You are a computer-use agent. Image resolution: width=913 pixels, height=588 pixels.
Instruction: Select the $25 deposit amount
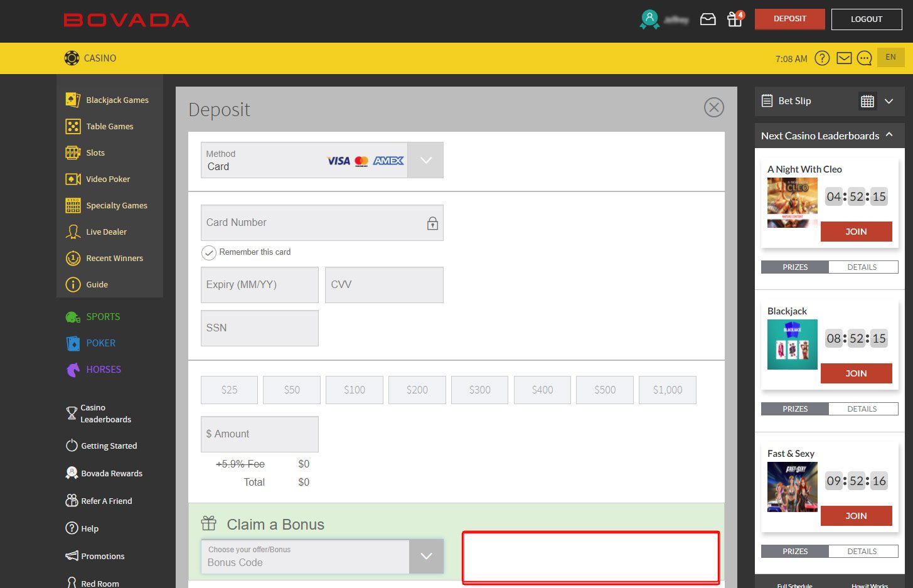(229, 390)
